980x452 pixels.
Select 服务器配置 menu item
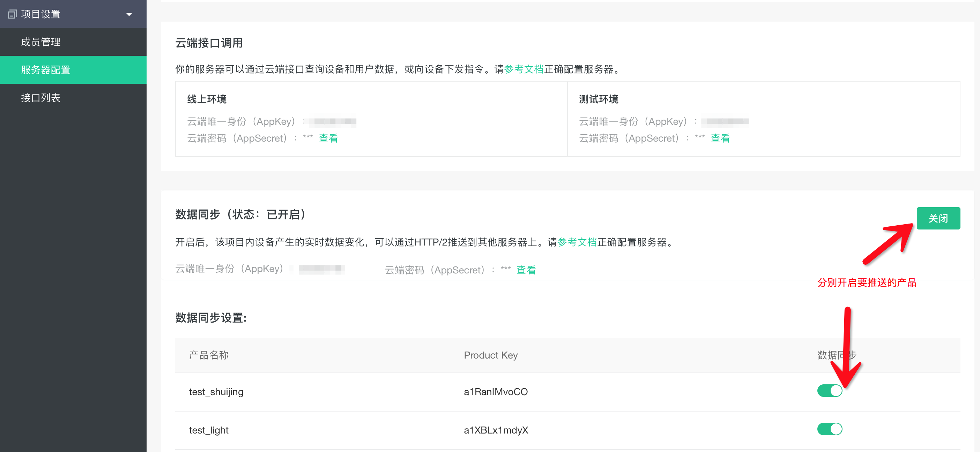tap(46, 70)
